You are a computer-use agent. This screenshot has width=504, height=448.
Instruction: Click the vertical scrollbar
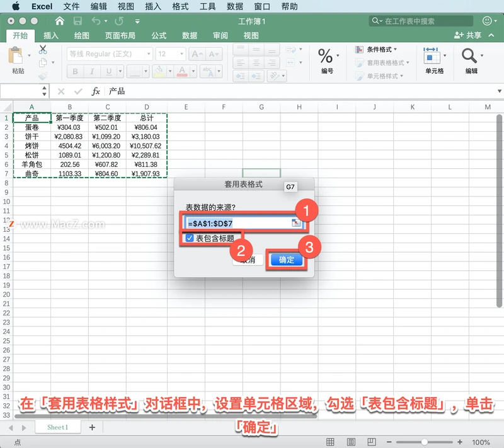pos(499,211)
